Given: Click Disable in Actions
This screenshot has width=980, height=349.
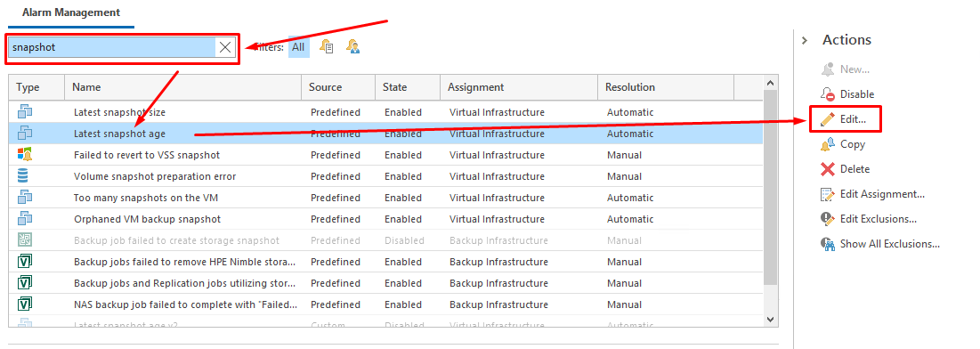Looking at the screenshot, I should [x=857, y=94].
